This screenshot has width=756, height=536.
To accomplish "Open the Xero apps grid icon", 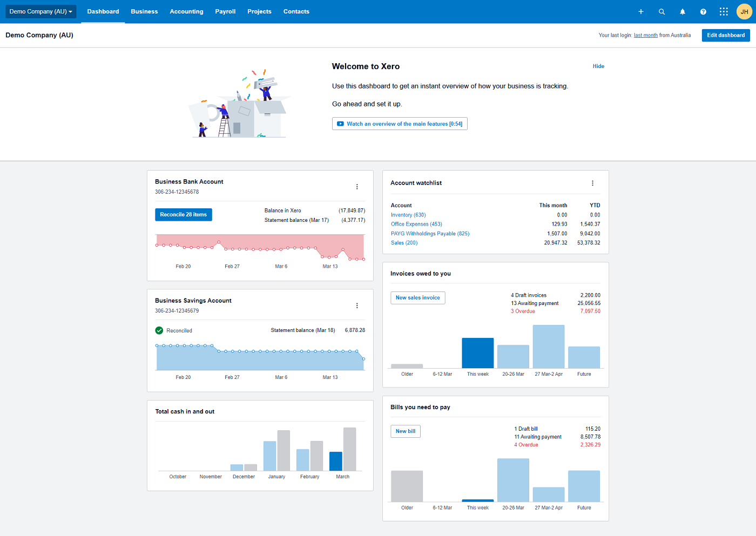I will click(x=723, y=11).
